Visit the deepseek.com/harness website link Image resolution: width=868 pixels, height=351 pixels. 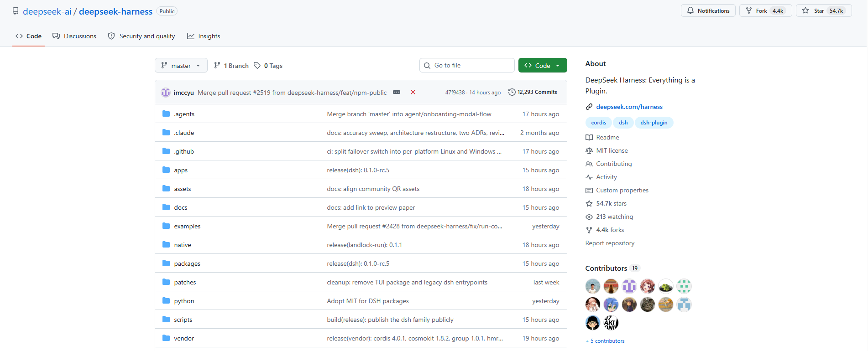[x=629, y=107]
